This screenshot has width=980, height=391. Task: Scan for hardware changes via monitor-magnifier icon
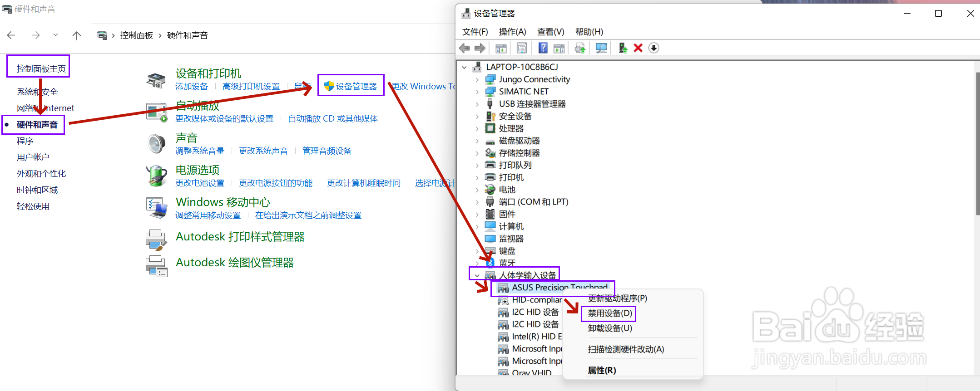(601, 48)
